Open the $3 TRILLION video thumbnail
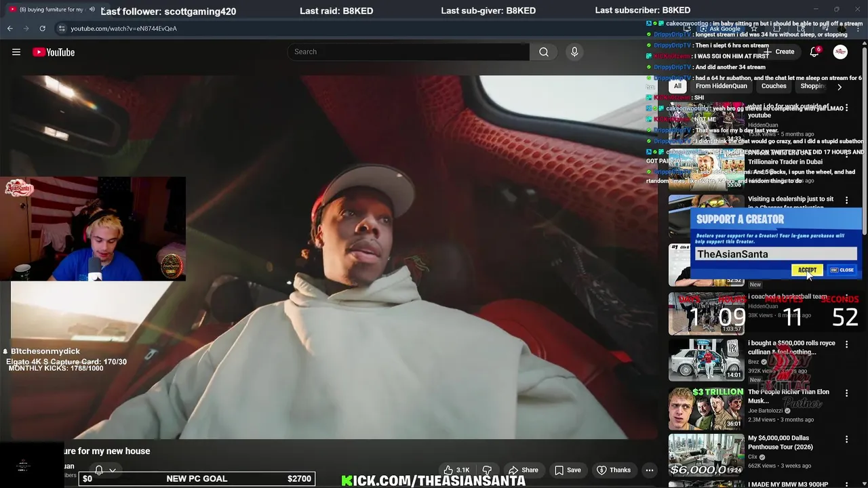 (x=706, y=407)
